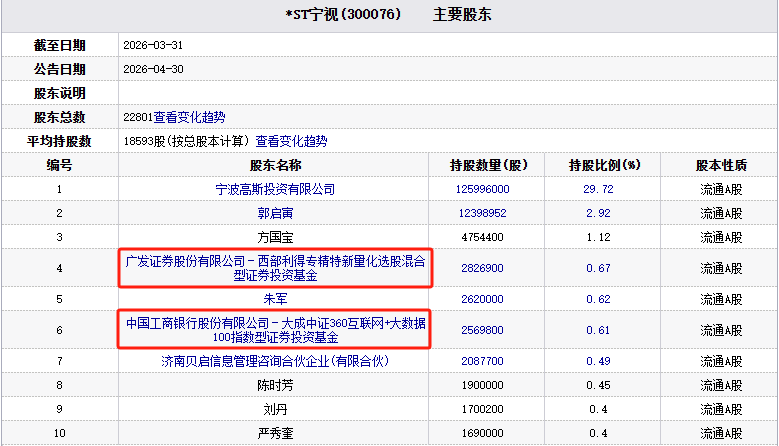Click the 持股数量(股) column header
The image size is (779, 446).
click(x=488, y=165)
